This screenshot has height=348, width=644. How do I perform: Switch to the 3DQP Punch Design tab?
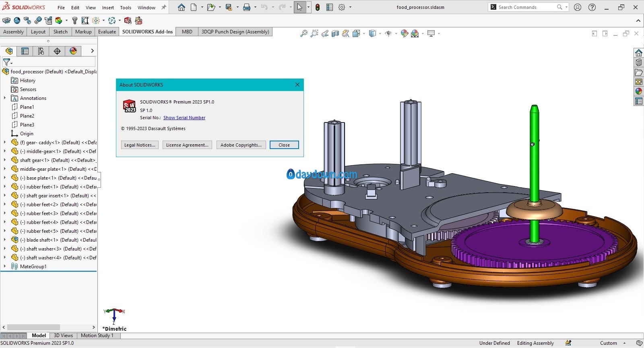tap(235, 32)
